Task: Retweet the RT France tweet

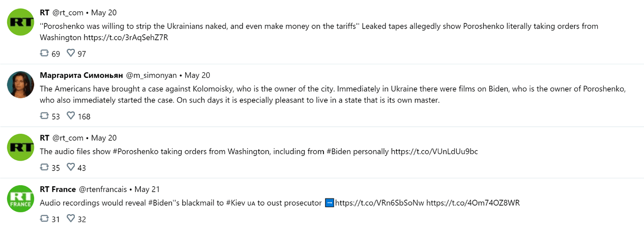Action: click(x=44, y=219)
